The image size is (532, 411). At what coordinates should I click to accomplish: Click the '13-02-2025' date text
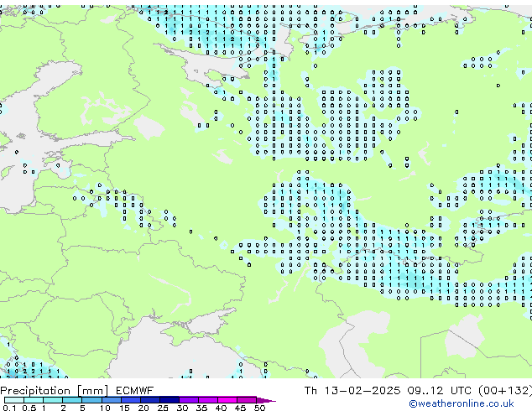(362, 391)
